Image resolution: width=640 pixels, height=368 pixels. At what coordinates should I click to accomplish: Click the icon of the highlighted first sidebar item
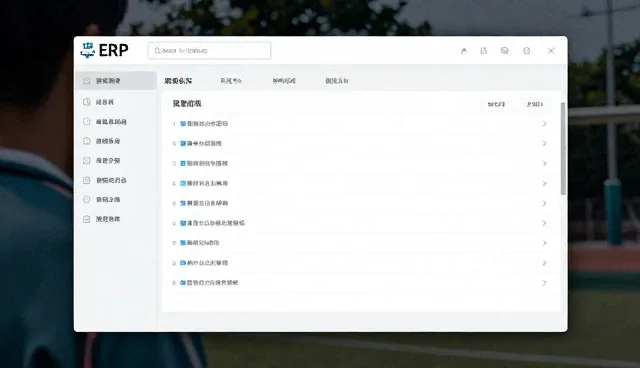point(87,81)
